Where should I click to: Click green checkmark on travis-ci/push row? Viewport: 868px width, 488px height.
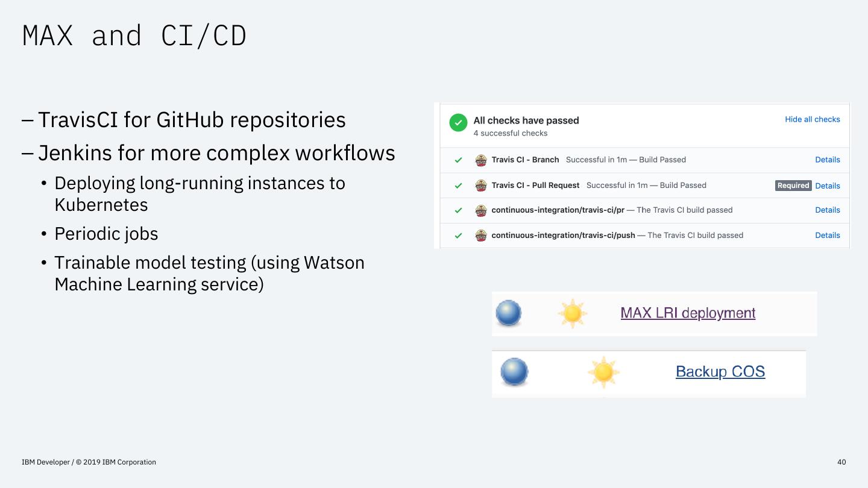click(458, 236)
